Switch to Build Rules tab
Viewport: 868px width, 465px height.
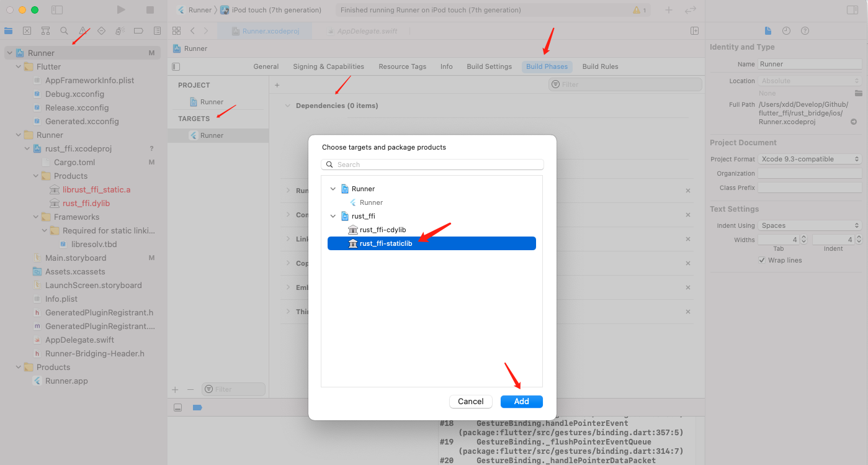coord(600,66)
